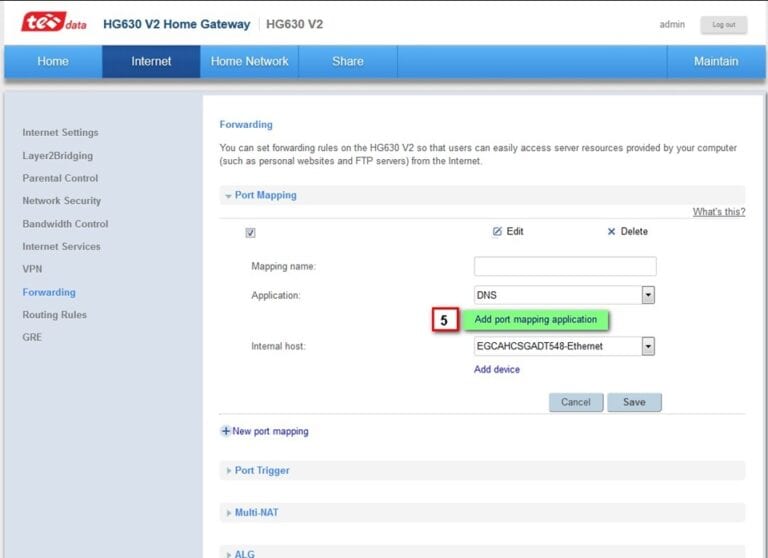
Task: Go to the Maintain tab
Action: 716,61
